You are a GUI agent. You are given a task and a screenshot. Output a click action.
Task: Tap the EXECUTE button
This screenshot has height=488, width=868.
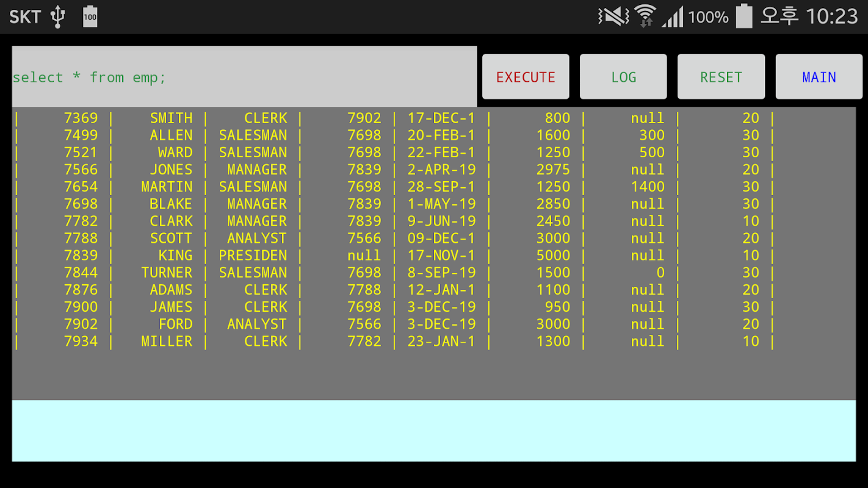[526, 77]
